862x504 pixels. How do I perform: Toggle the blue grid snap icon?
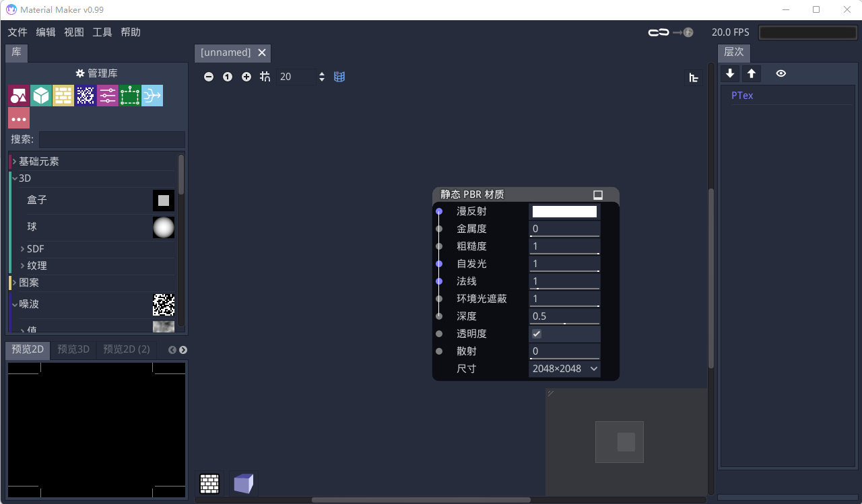[x=339, y=77]
